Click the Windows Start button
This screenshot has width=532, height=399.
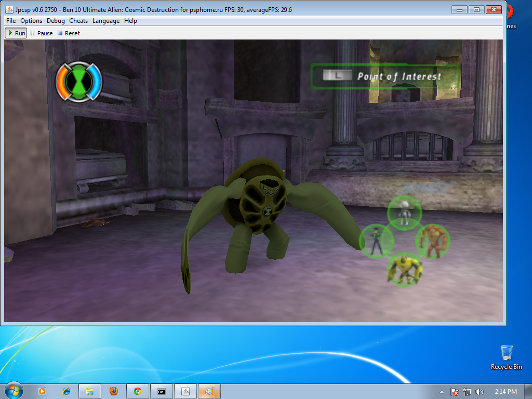pos(14,391)
